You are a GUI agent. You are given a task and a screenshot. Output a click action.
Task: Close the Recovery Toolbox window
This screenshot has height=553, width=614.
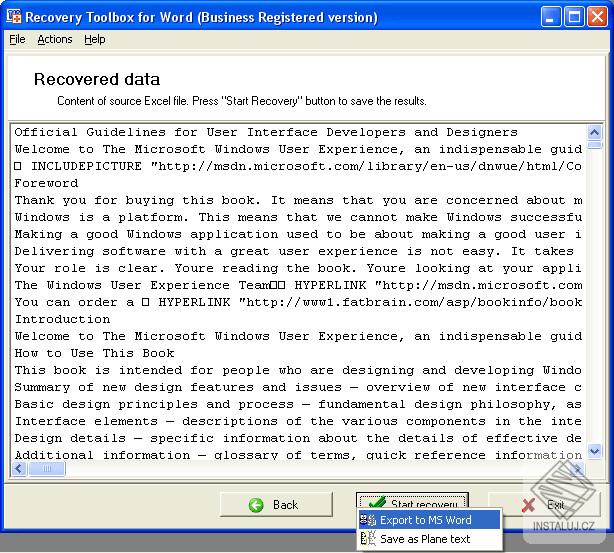pos(598,17)
